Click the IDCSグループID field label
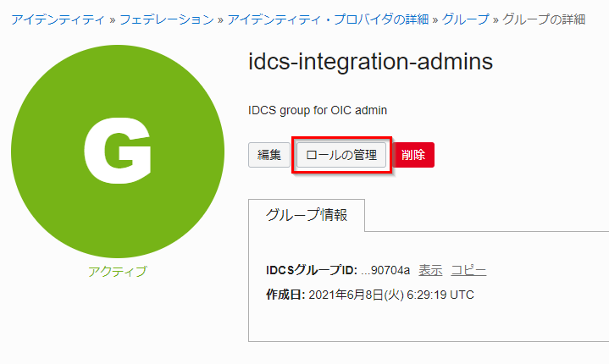The width and height of the screenshot is (609, 364). pyautogui.click(x=311, y=270)
